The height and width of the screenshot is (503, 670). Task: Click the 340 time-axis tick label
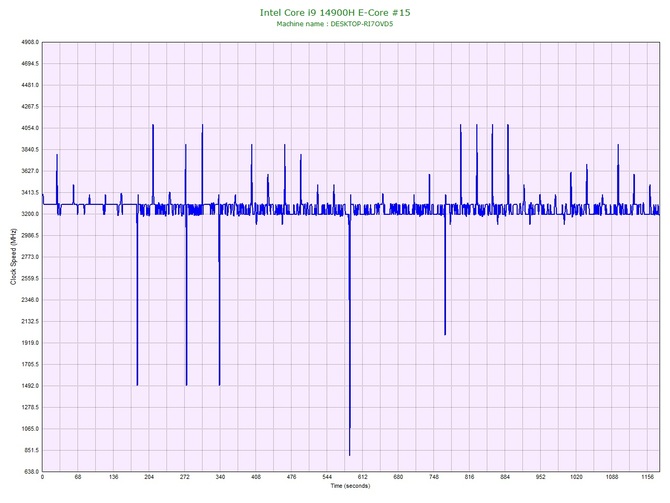(x=220, y=477)
